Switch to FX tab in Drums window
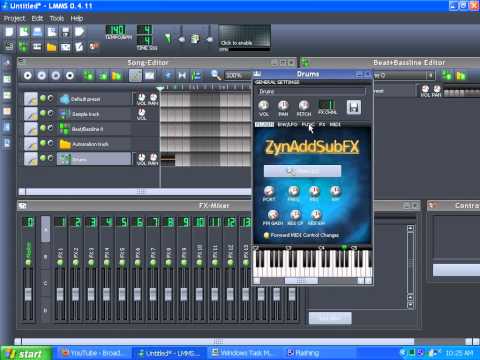Image resolution: width=480 pixels, height=360 pixels. (x=322, y=124)
